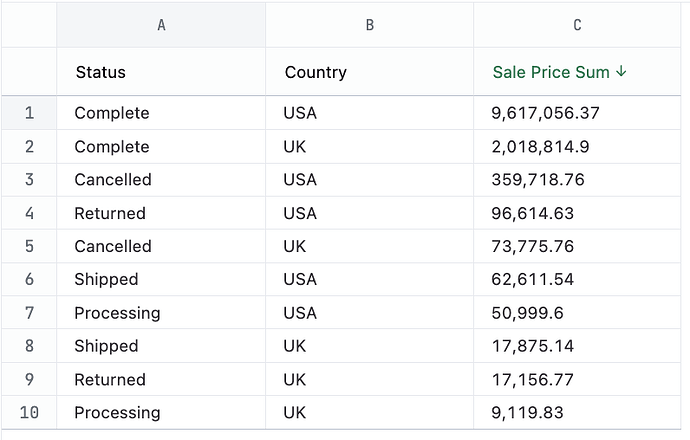The height and width of the screenshot is (440, 690).
Task: Select the Processing cell in row 7
Action: (x=117, y=313)
